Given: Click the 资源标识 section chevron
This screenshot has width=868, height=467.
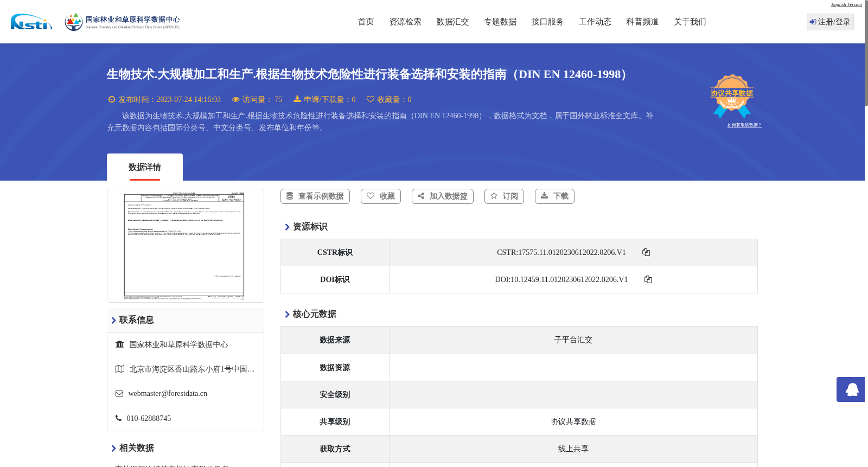Looking at the screenshot, I should (x=287, y=227).
